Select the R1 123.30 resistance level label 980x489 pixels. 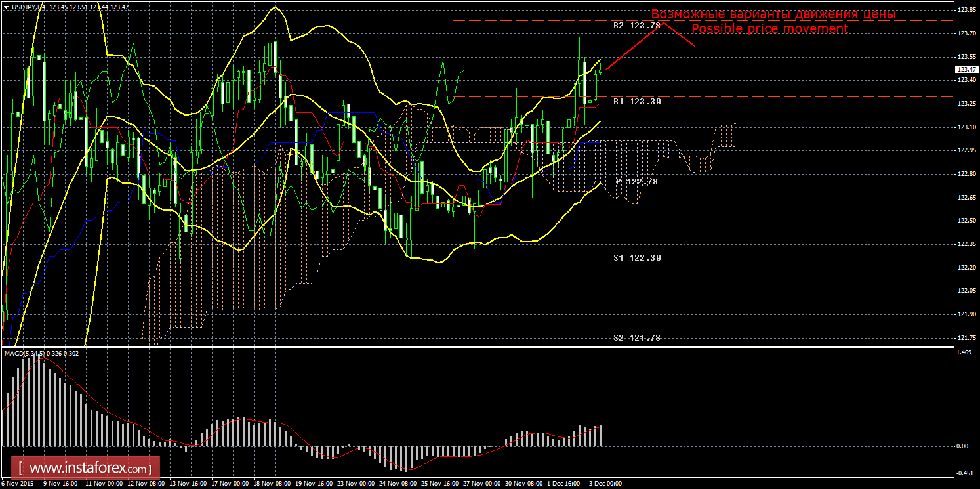coord(636,102)
